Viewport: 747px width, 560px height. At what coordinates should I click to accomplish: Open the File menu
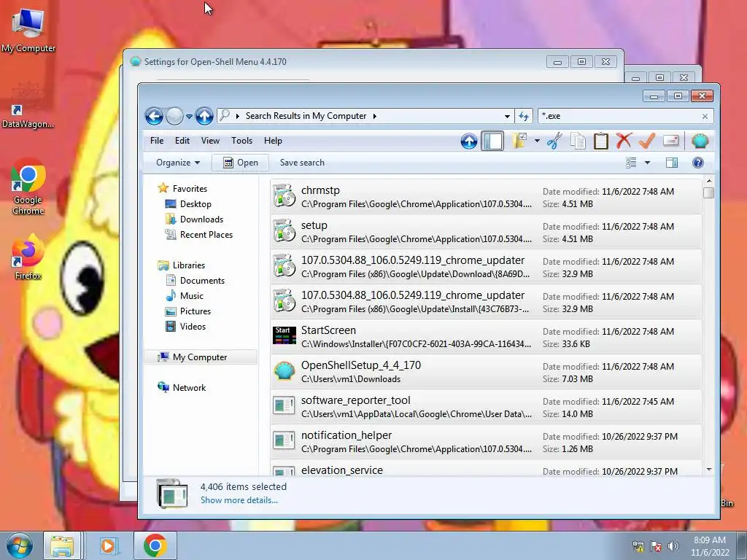[157, 141]
